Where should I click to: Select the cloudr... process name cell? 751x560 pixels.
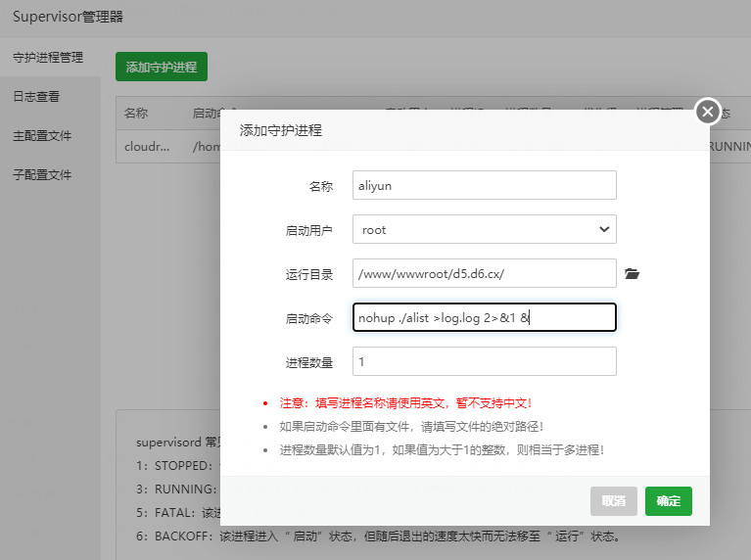tap(147, 147)
